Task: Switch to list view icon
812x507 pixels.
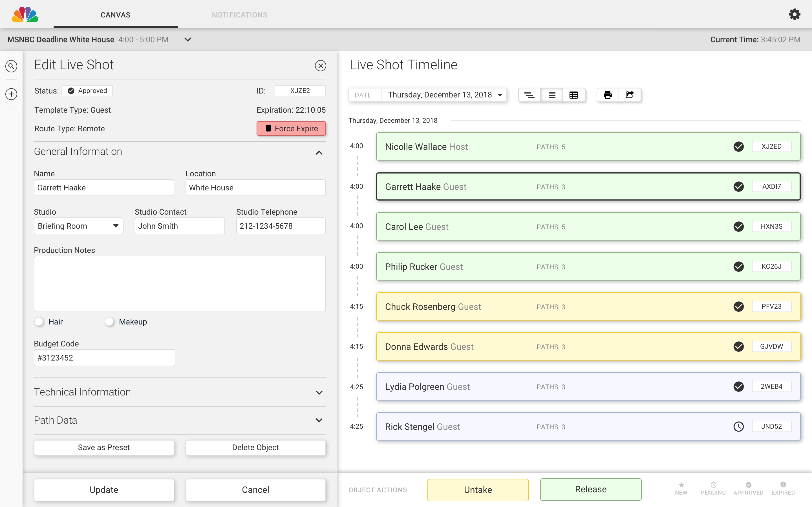Action: click(x=551, y=95)
